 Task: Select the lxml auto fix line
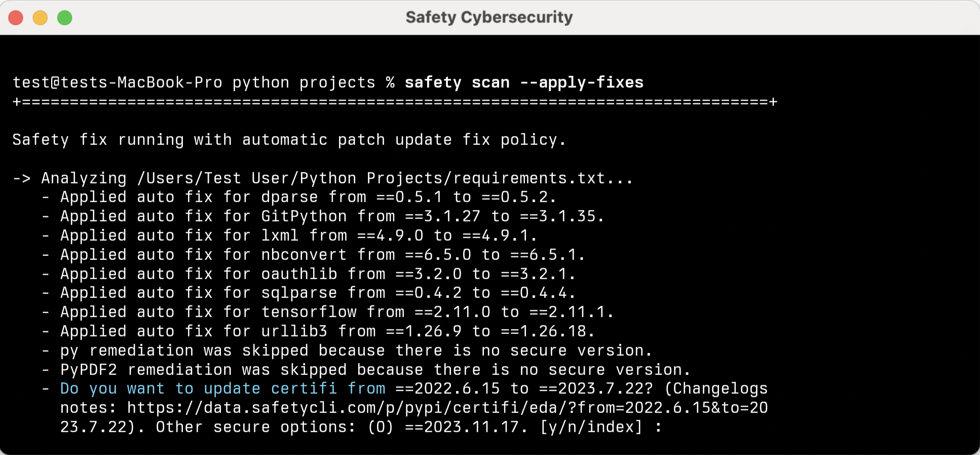(x=298, y=236)
